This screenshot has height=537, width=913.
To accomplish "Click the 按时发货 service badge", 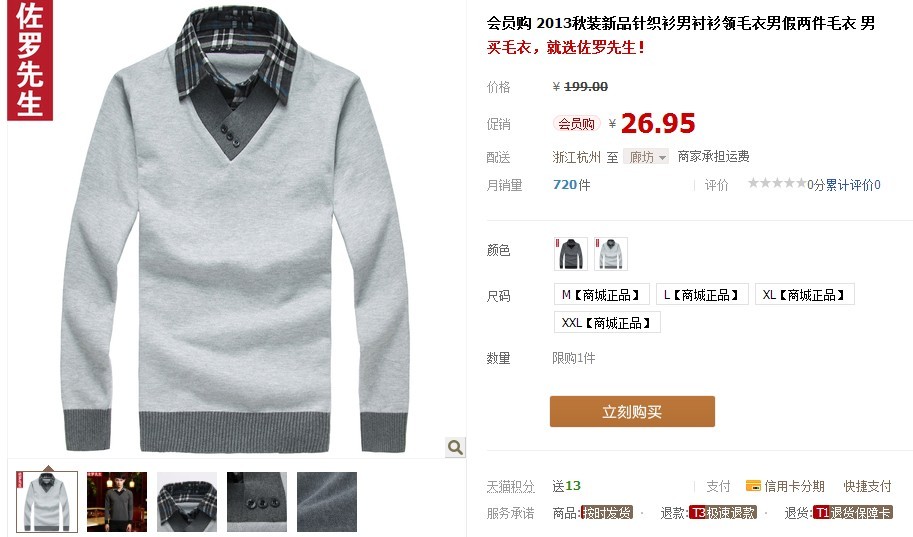I will [x=607, y=513].
